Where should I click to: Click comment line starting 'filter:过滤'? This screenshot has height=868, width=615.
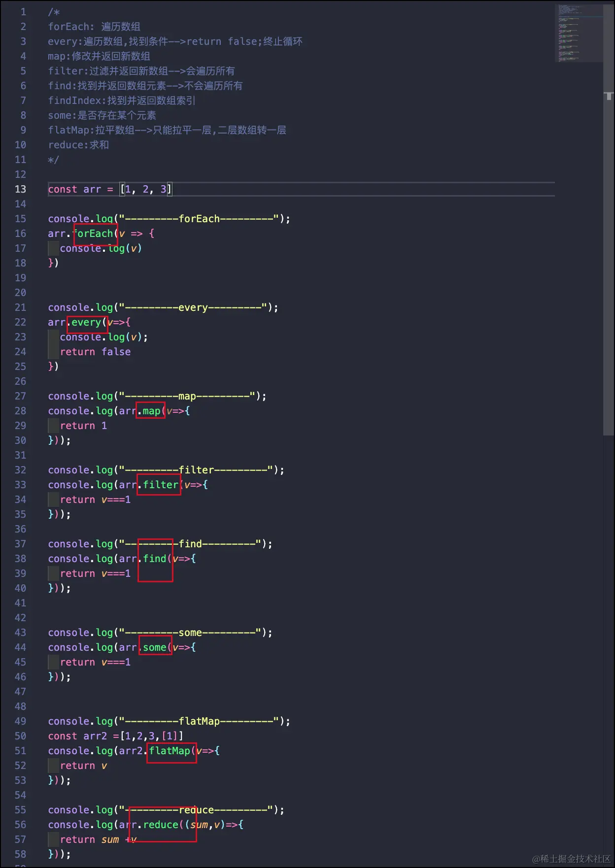(141, 71)
